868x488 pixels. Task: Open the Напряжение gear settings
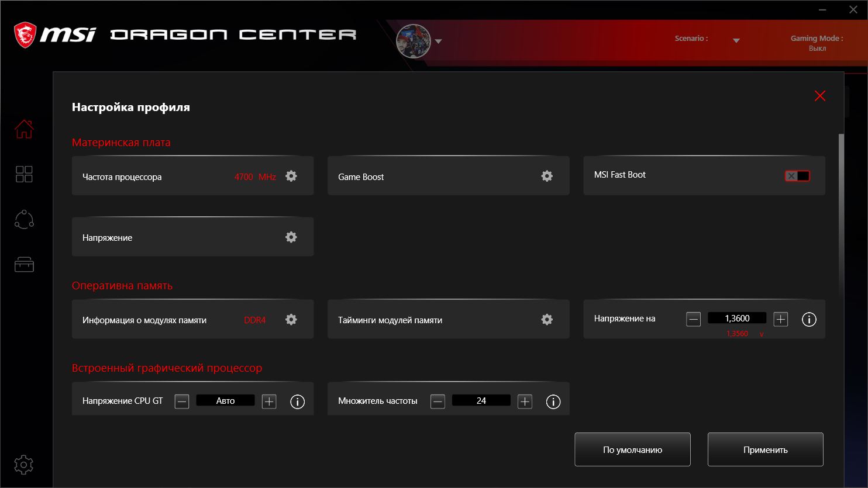[291, 237]
